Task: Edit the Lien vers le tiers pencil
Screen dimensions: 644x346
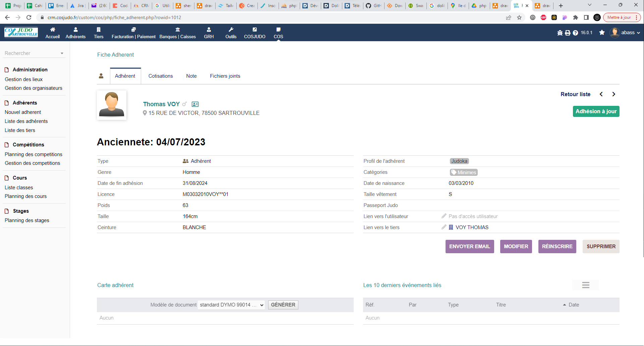Action: (x=444, y=227)
